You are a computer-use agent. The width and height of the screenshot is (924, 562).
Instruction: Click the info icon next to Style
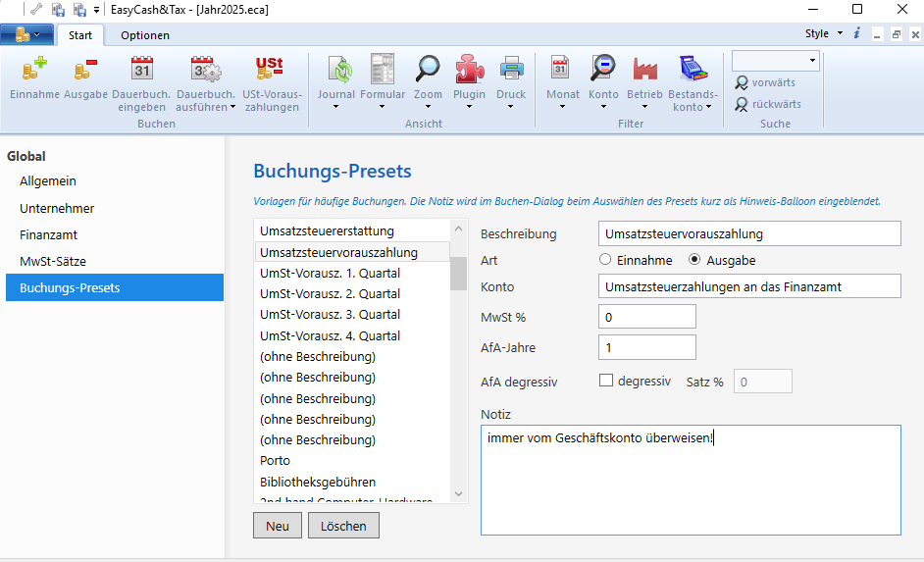[x=857, y=33]
